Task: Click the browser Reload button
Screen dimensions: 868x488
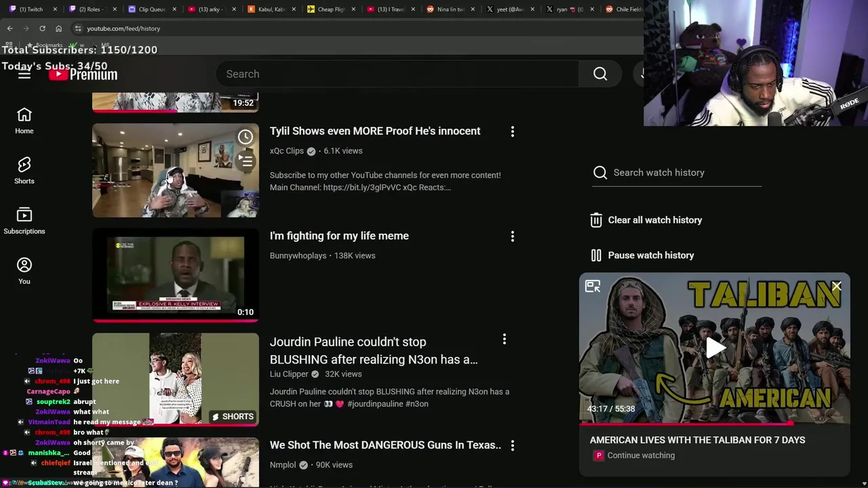Action: (x=42, y=28)
